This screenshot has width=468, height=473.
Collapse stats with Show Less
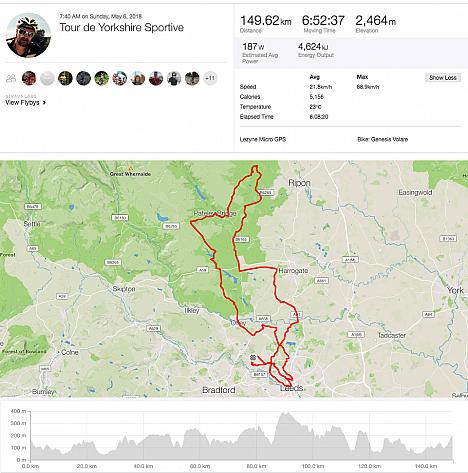(x=443, y=78)
